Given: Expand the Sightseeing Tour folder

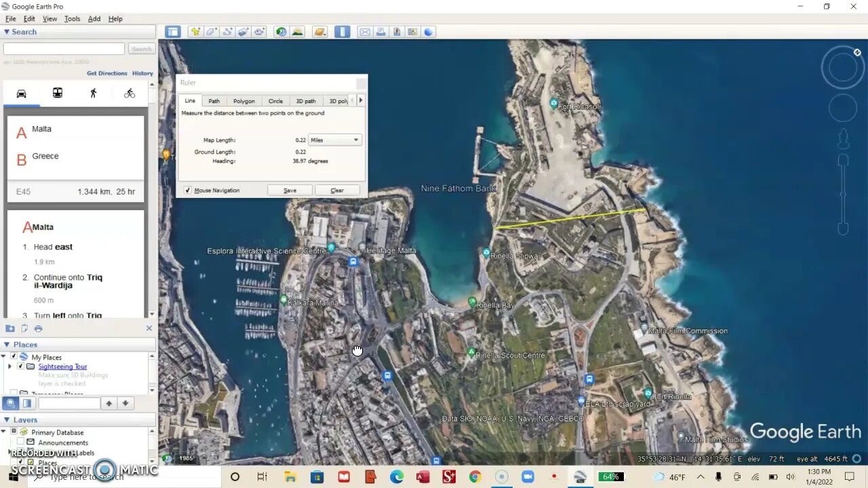Looking at the screenshot, I should pos(9,367).
